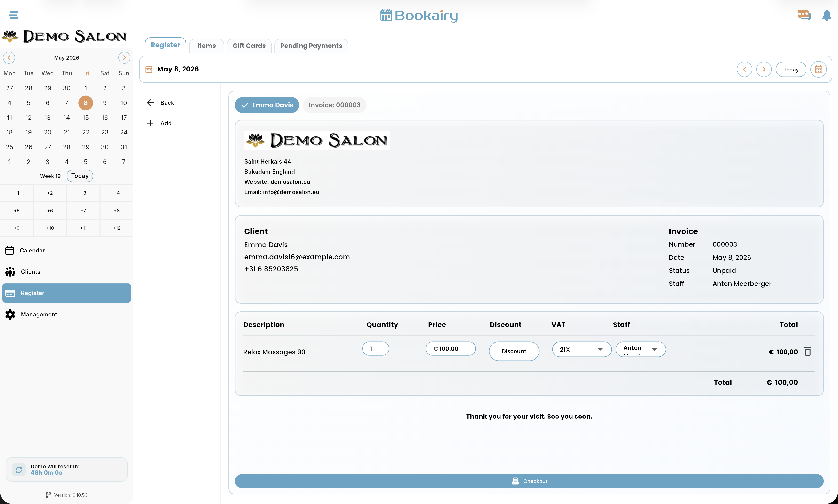Click the +4 week shortcut
This screenshot has width=838, height=504.
117,193
